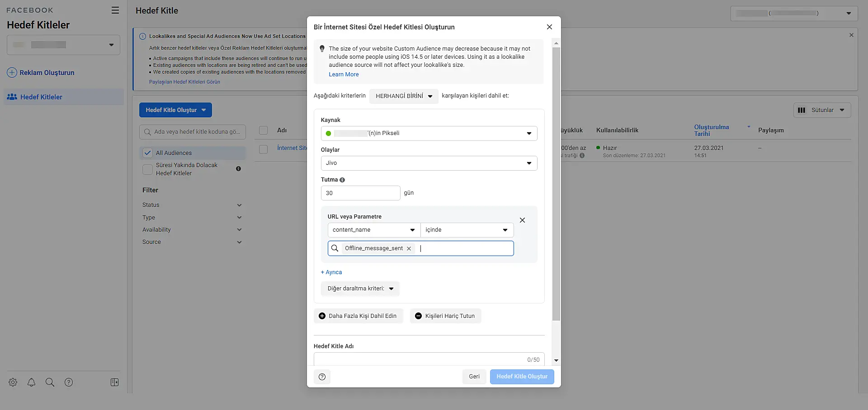Click the Learn More link
The height and width of the screenshot is (410, 868).
click(344, 75)
